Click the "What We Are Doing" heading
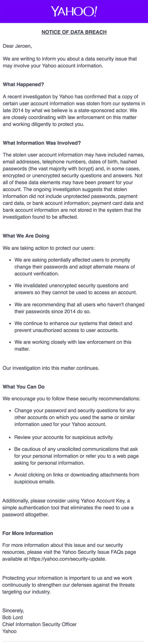Image resolution: width=148 pixels, height=644 pixels. point(26,236)
